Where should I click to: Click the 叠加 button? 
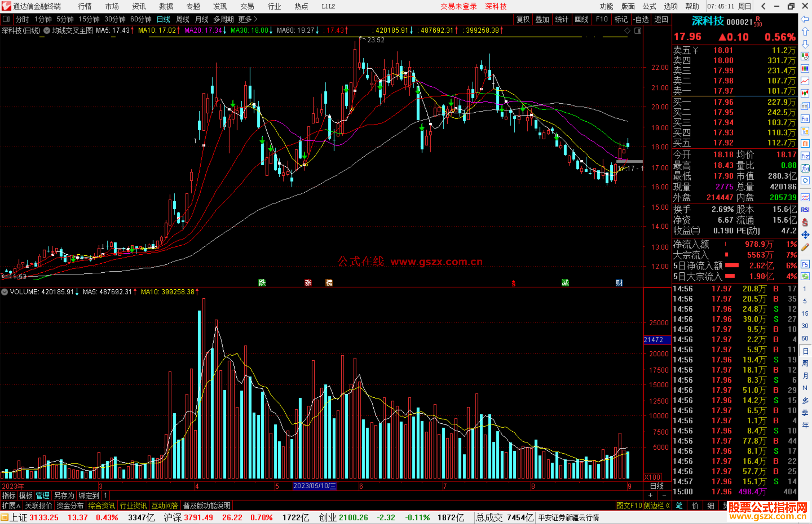click(542, 19)
